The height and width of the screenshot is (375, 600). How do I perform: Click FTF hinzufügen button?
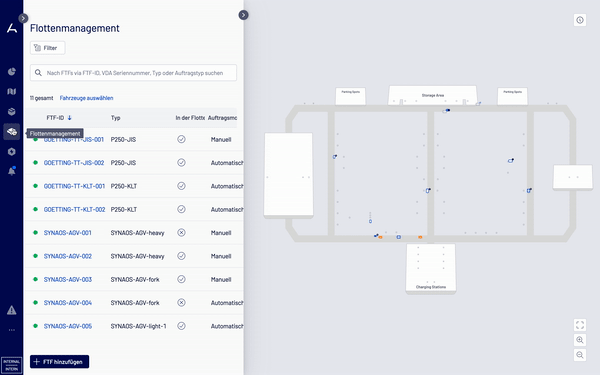pos(59,362)
